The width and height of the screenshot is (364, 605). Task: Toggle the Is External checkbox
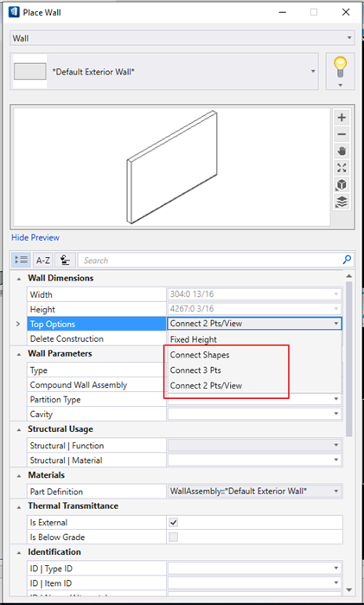point(174,523)
